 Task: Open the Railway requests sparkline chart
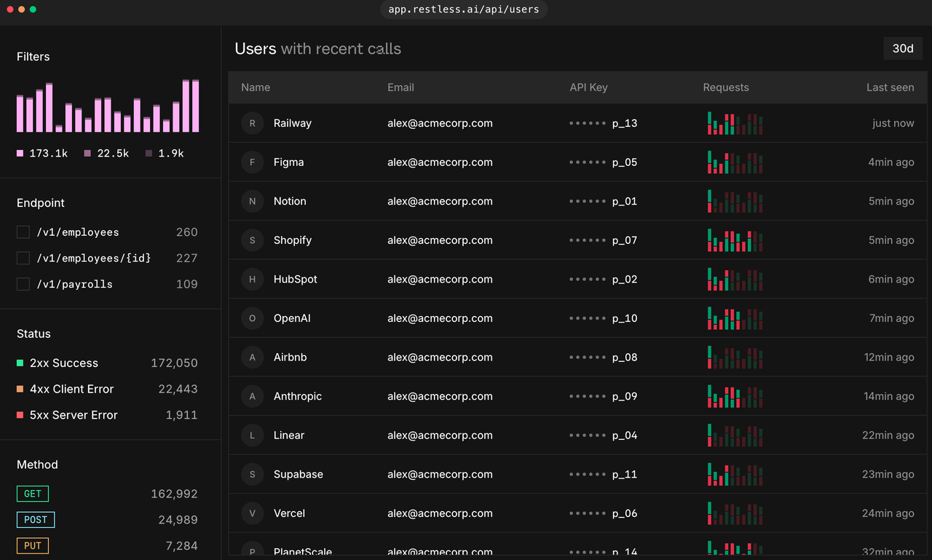pyautogui.click(x=735, y=123)
